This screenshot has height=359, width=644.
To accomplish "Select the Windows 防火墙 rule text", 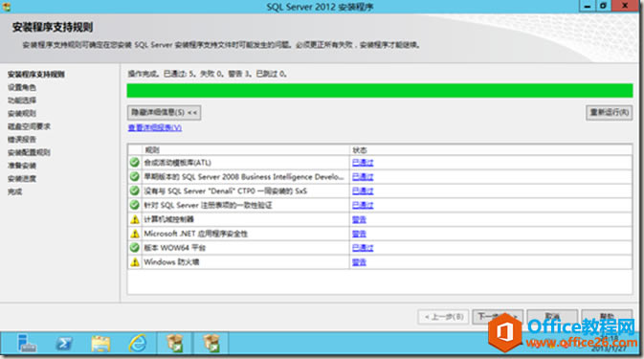I will pos(171,262).
